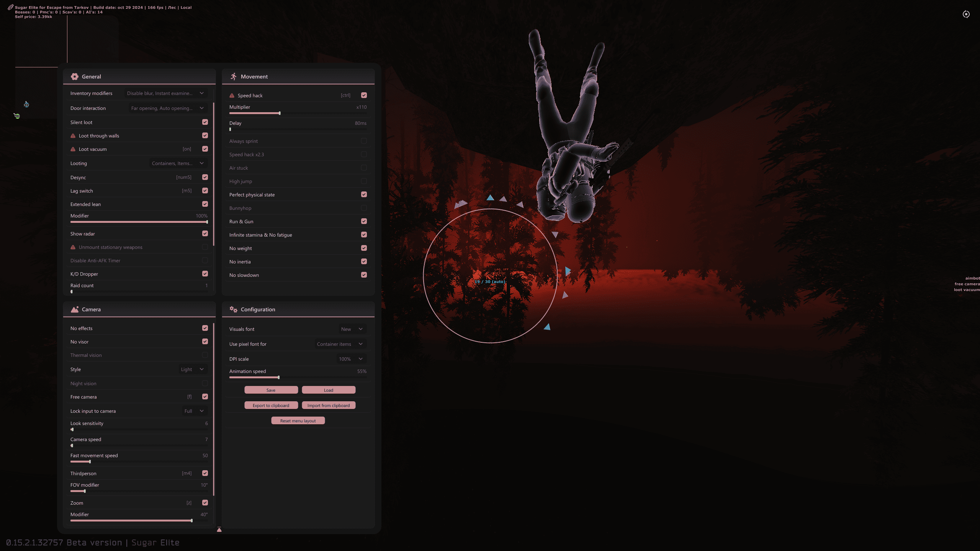Click the Configuration gears icon
This screenshot has height=551, width=980.
click(233, 309)
